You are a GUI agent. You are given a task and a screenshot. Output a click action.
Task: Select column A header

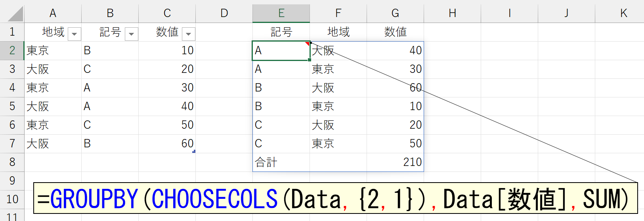click(x=53, y=13)
